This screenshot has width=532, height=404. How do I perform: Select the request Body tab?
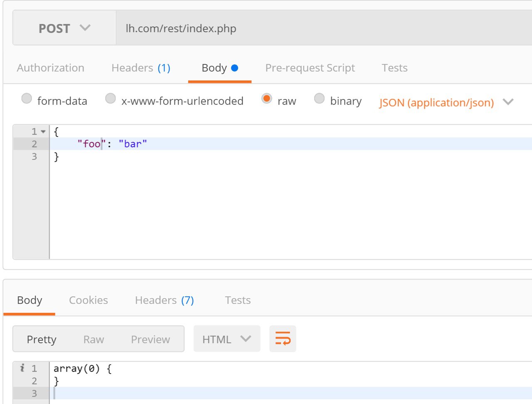tap(219, 68)
